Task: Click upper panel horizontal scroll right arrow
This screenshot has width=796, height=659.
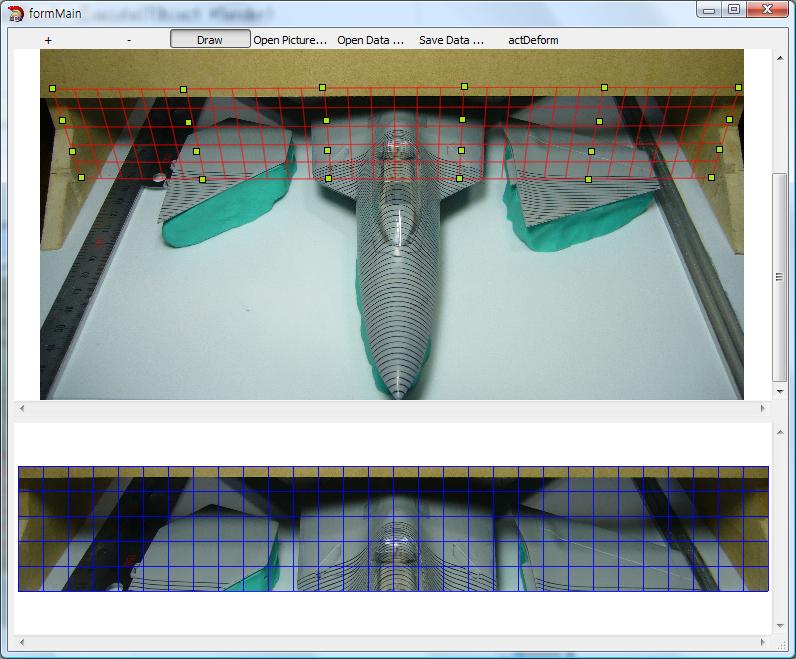Action: 763,408
